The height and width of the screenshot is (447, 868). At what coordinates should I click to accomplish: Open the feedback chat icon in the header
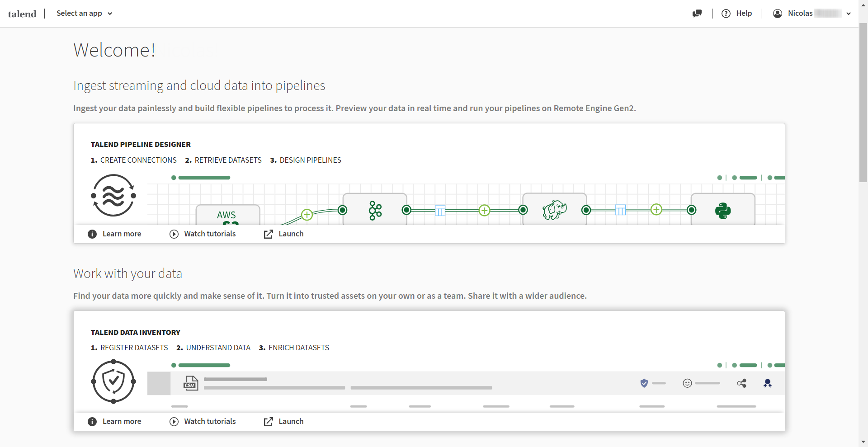click(x=697, y=14)
